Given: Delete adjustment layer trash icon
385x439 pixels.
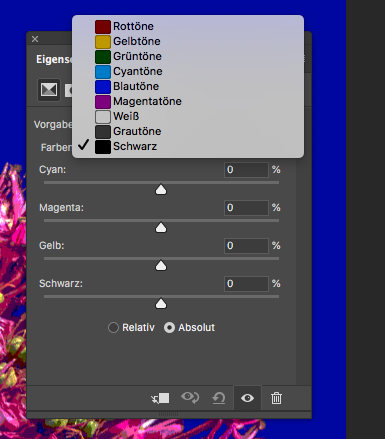Looking at the screenshot, I should [276, 398].
